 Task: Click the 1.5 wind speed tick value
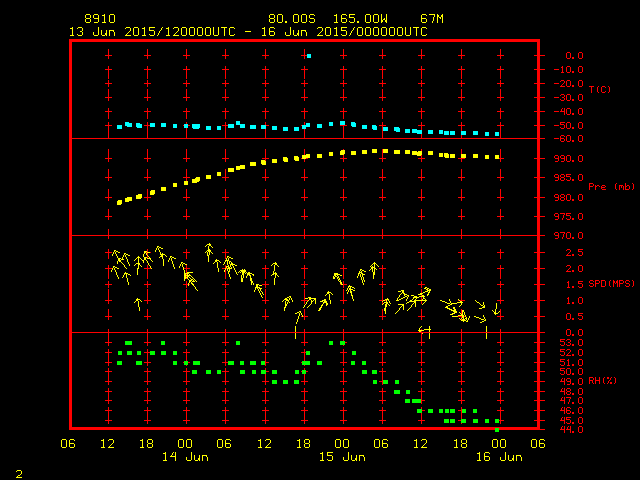574,285
